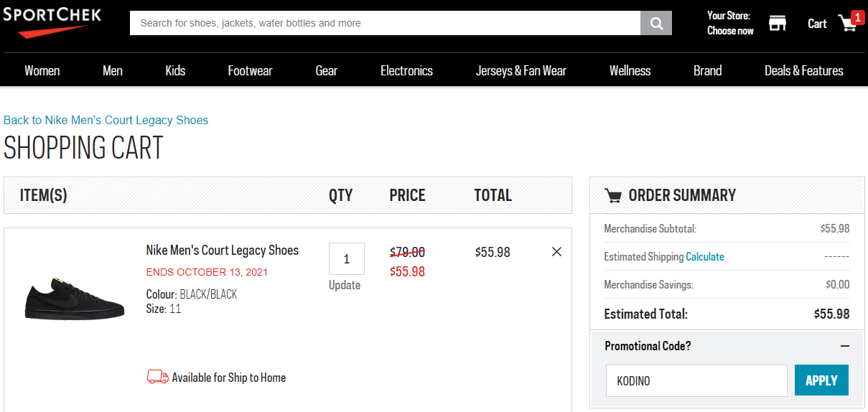Image resolution: width=868 pixels, height=412 pixels.
Task: Open the Deals & Features menu
Action: (804, 70)
